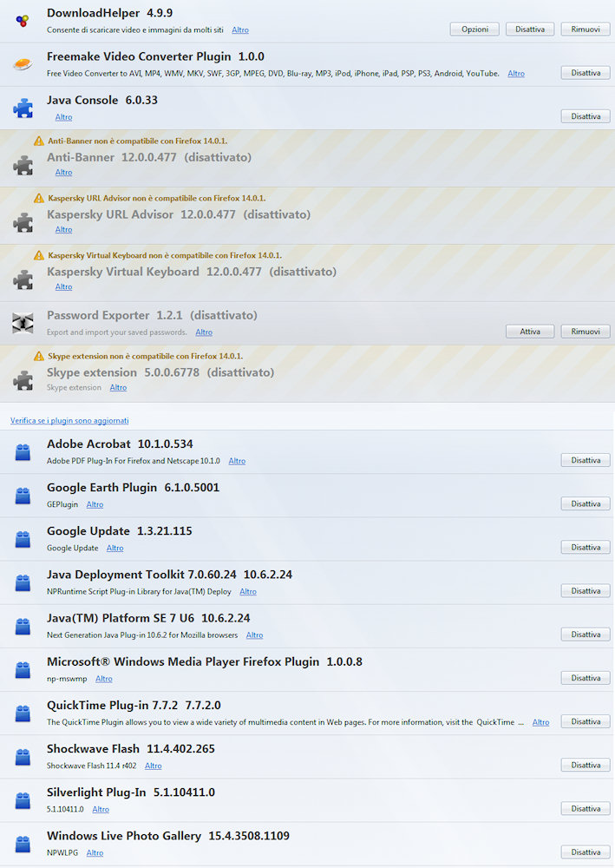Open the Altro link for Skype extension
The image size is (615, 868).
pyautogui.click(x=118, y=387)
